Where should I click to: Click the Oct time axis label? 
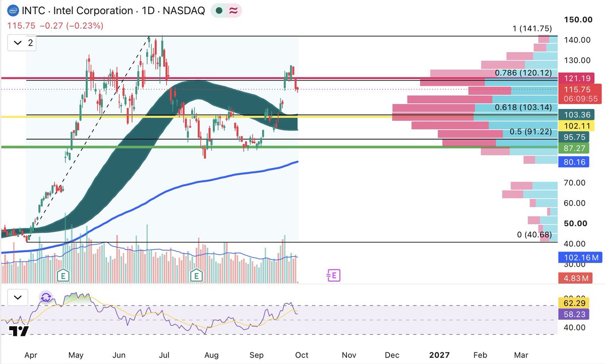(x=302, y=355)
